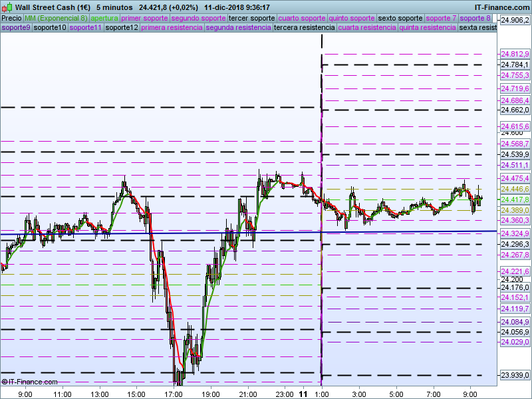Click the 5 minutos timeframe text

pos(114,7)
